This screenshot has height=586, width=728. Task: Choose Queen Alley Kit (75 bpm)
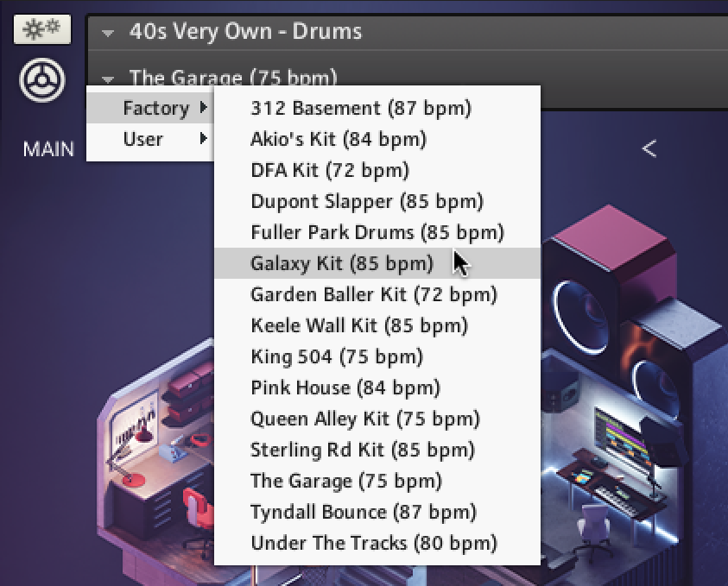pos(365,419)
